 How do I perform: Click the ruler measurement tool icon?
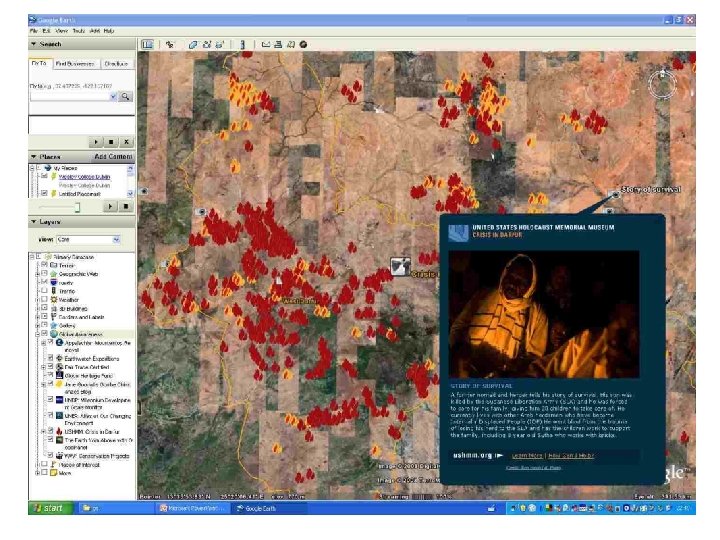[242, 44]
